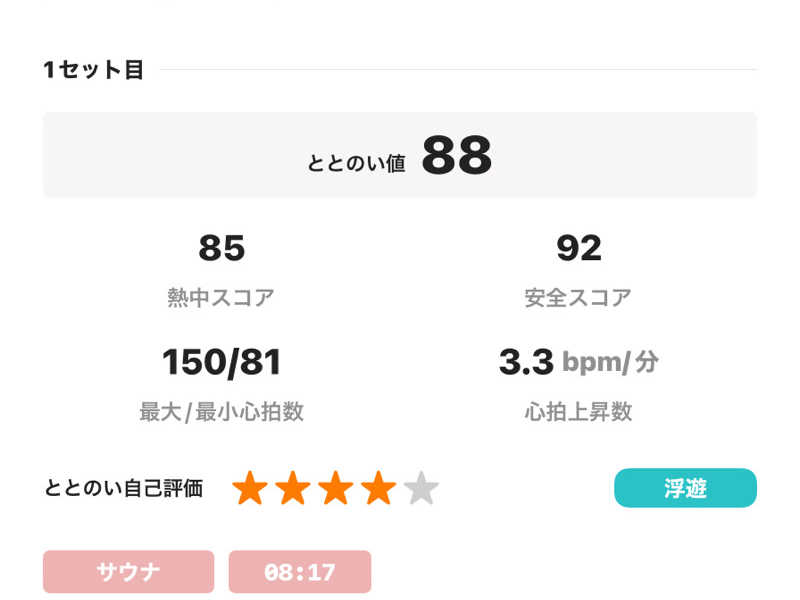The image size is (800, 600).
Task: Tap the 熱中スコア label text
Action: click(x=221, y=297)
